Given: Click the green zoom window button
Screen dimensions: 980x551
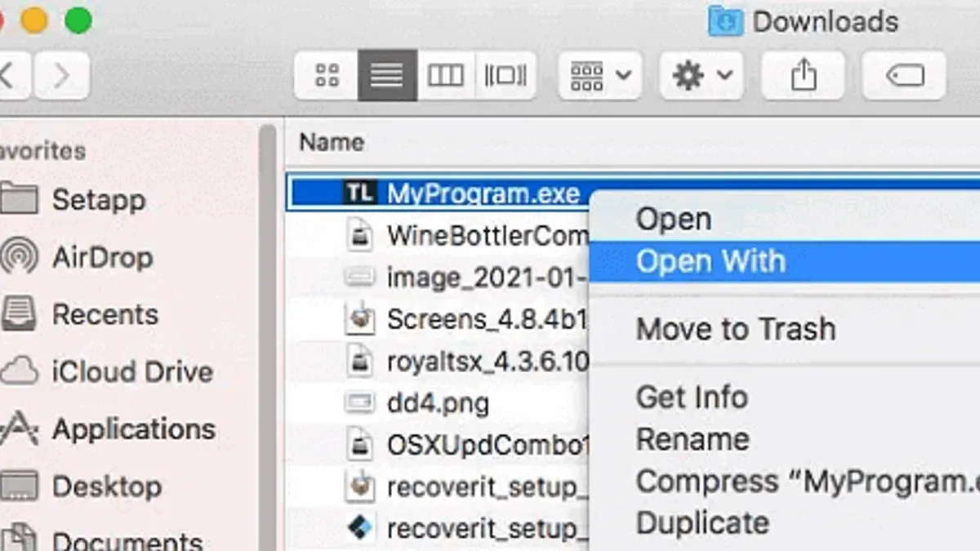Looking at the screenshot, I should pos(78,21).
